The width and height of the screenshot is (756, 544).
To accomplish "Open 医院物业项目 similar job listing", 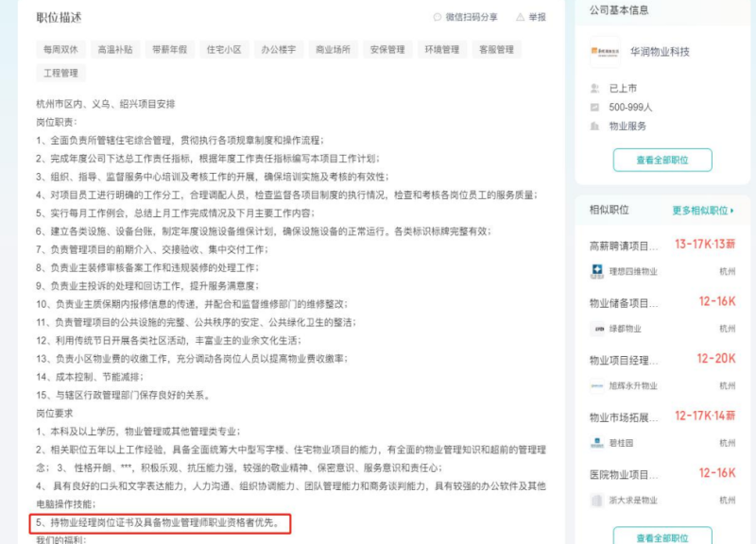I will (x=624, y=474).
